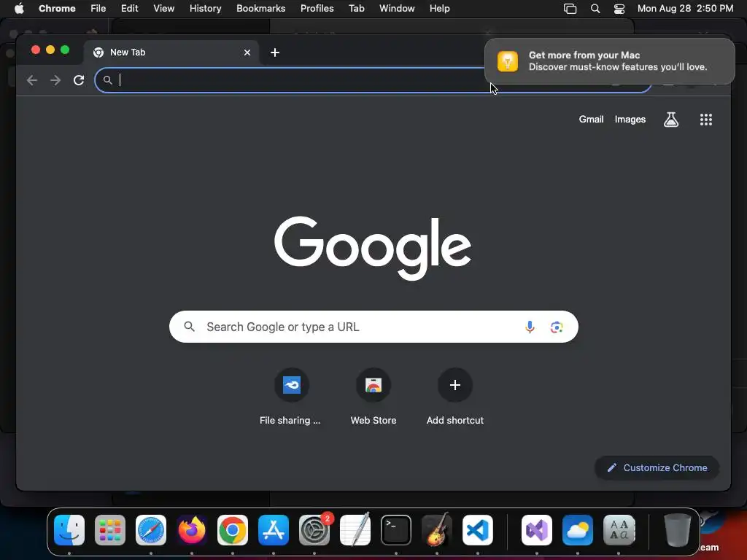The width and height of the screenshot is (747, 560).
Task: Click the Stage Manager menu bar icon
Action: click(570, 8)
